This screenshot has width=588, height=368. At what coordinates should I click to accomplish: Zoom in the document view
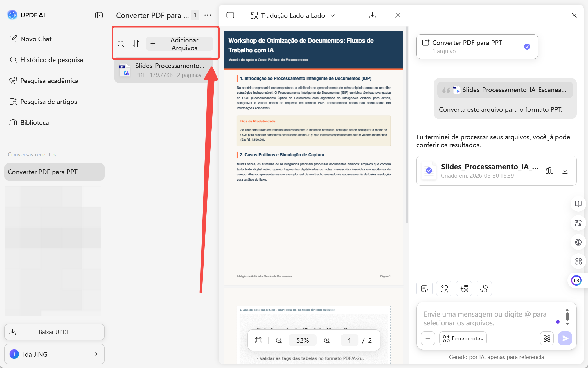point(327,340)
